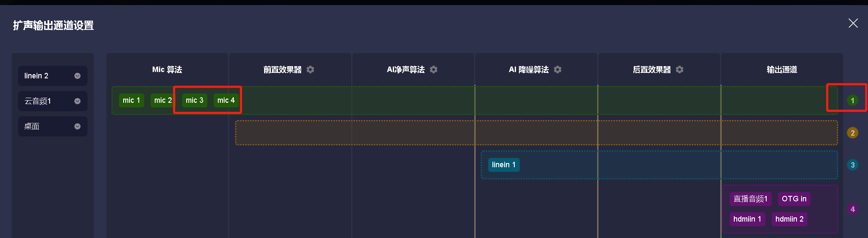The image size is (868, 238).
Task: Select the 直播音频1 tag
Action: (750, 199)
